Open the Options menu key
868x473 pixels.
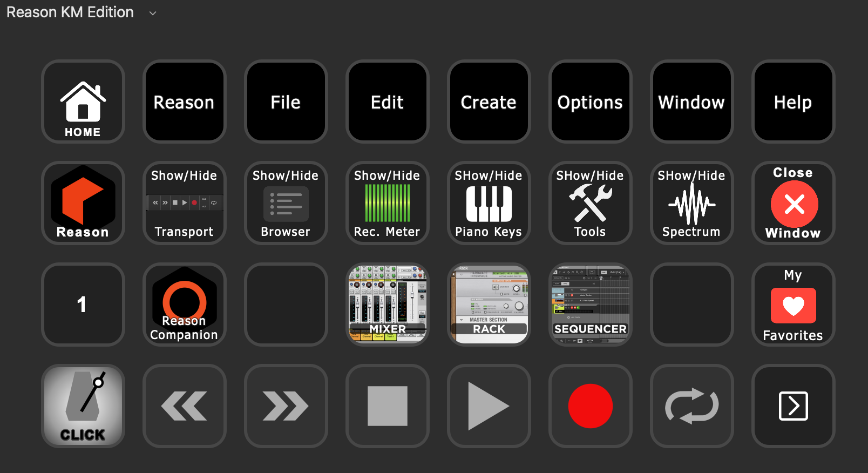click(x=591, y=102)
